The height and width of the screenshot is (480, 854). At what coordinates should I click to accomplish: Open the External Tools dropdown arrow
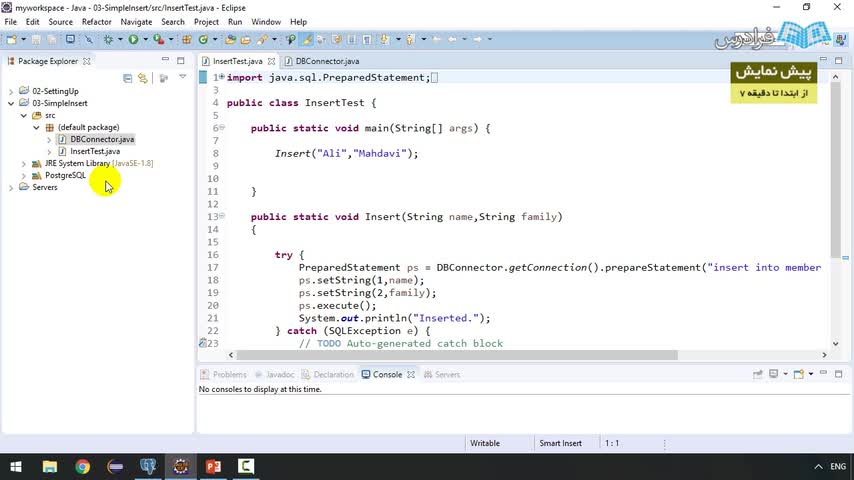[171, 39]
